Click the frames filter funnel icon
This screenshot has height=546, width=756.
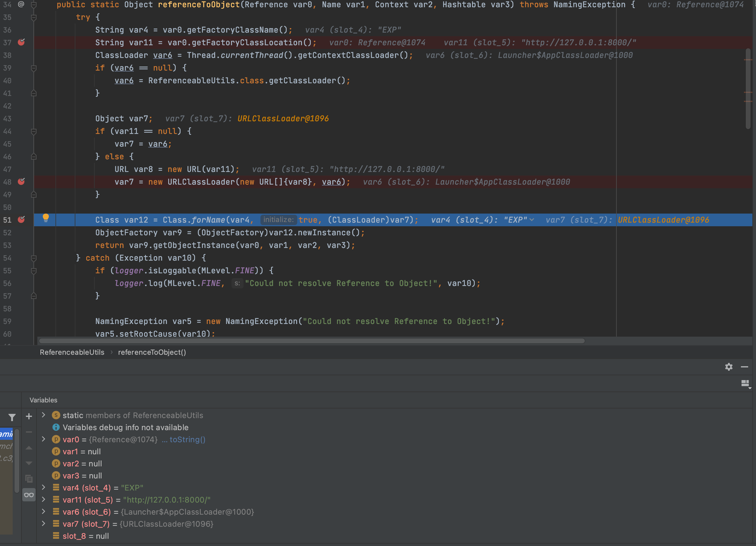click(x=12, y=417)
